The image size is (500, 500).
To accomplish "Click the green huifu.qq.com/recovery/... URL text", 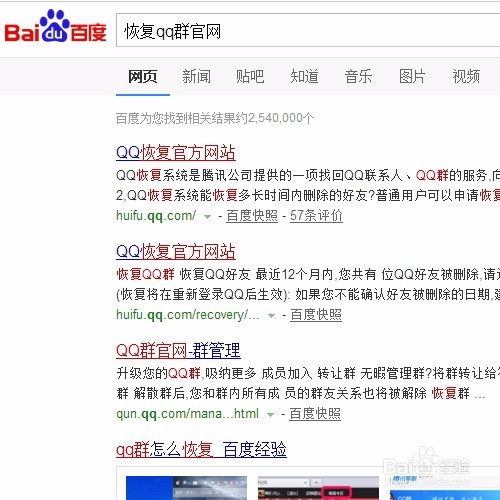I will pyautogui.click(x=188, y=315).
